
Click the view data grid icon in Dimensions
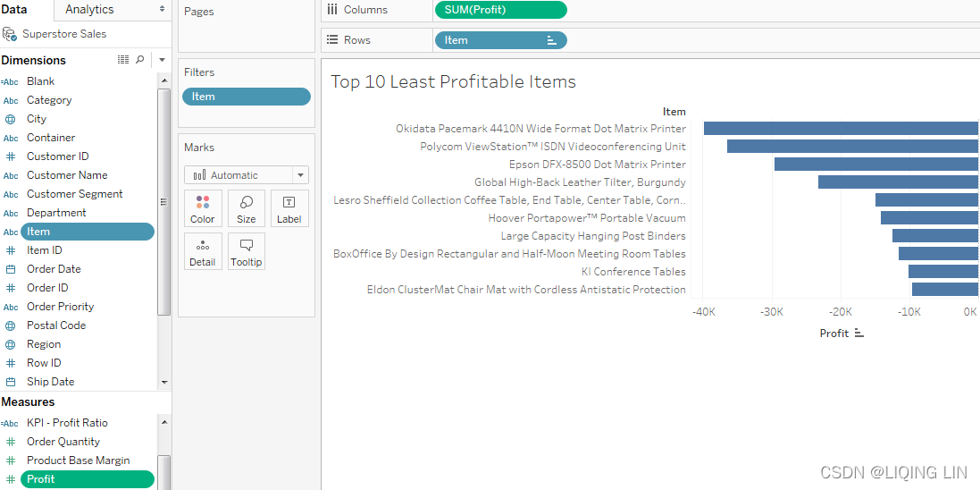coord(123,59)
